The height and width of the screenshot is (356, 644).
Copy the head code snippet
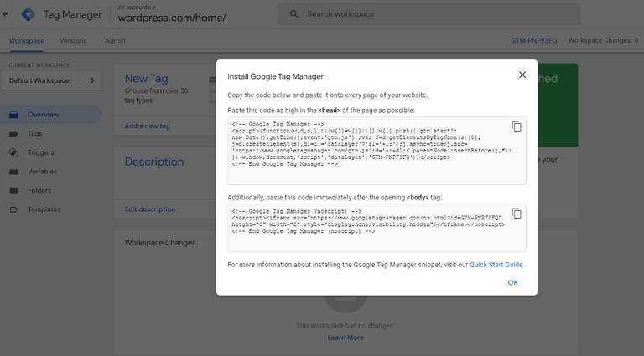pyautogui.click(x=517, y=126)
